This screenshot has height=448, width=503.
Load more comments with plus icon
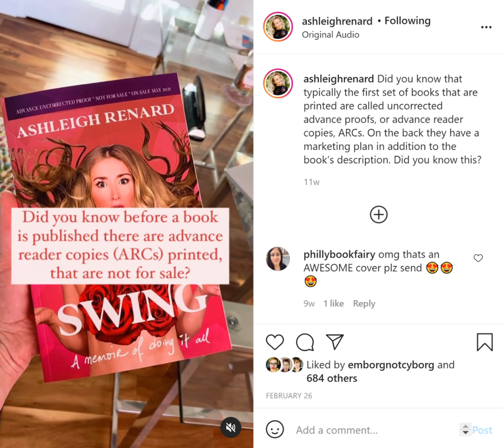[379, 215]
